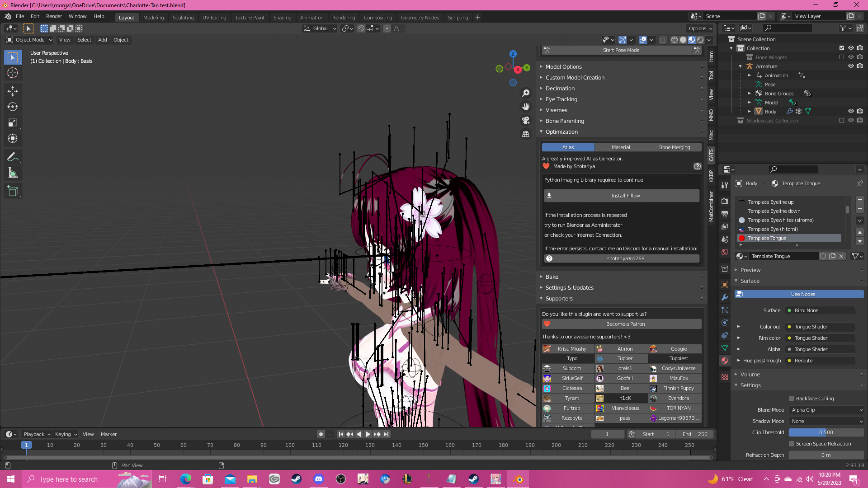Select the Measure tool
This screenshot has height=488, width=868.
click(x=13, y=173)
